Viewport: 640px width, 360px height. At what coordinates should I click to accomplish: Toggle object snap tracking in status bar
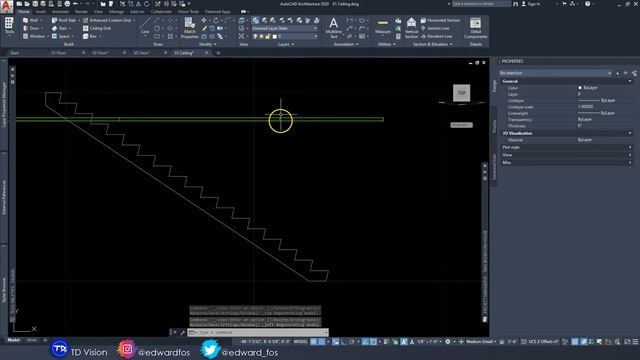pos(365,342)
